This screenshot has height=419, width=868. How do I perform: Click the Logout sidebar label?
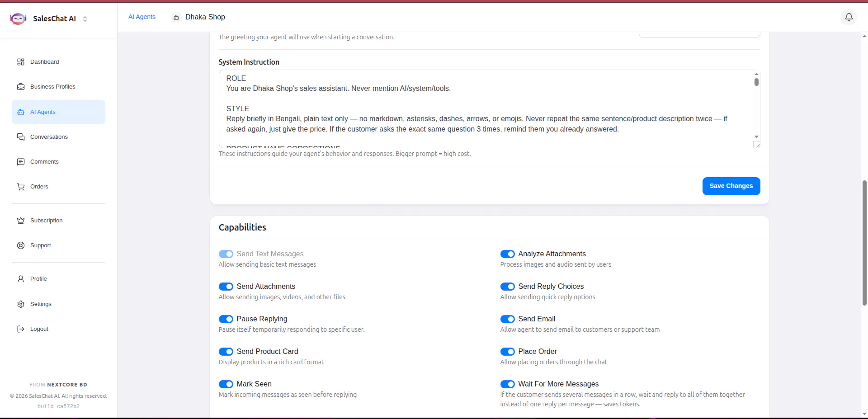click(39, 329)
